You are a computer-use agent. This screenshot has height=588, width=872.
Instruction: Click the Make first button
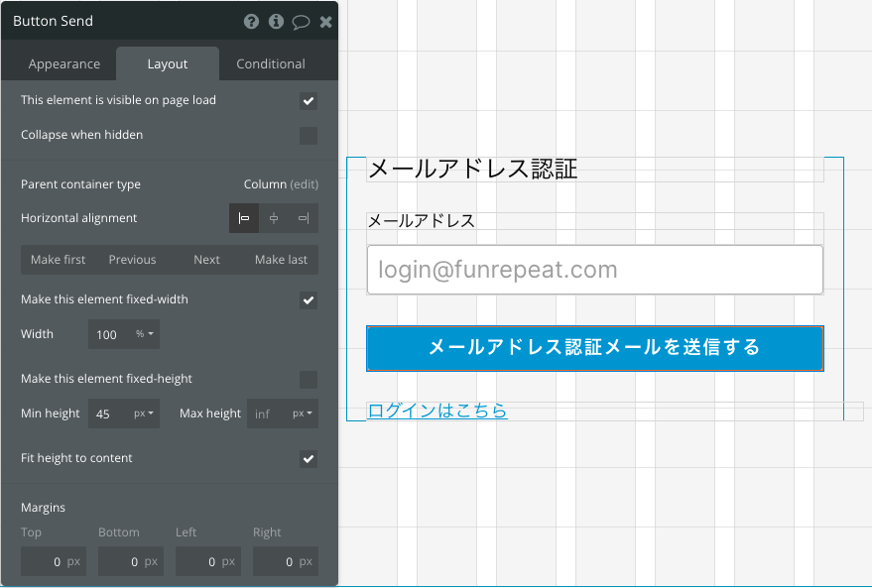pyautogui.click(x=58, y=260)
